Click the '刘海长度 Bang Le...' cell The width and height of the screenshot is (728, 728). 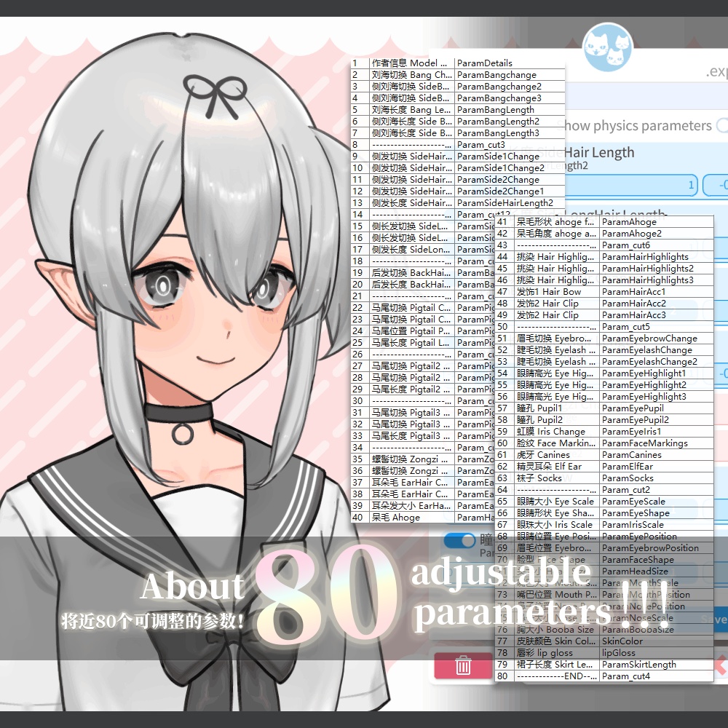pos(412,110)
